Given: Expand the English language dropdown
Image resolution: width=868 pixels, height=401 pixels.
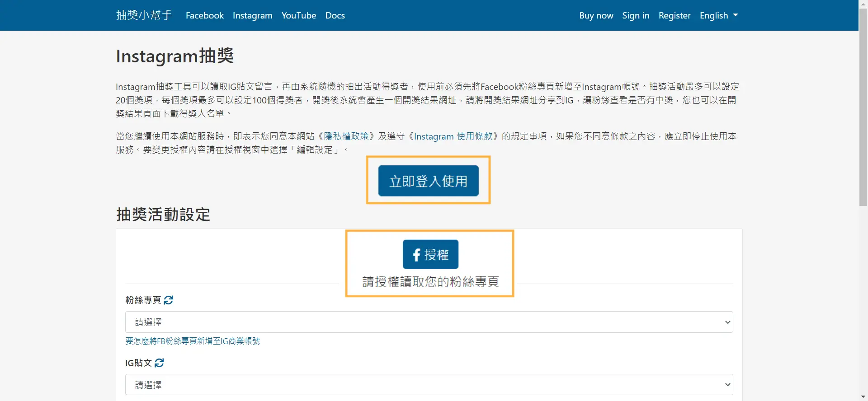Looking at the screenshot, I should pyautogui.click(x=719, y=15).
